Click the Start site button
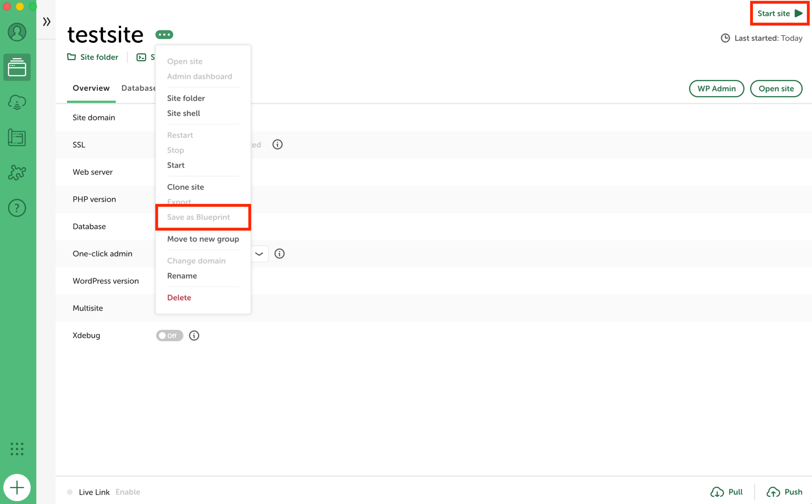This screenshot has height=504, width=812. coord(779,13)
